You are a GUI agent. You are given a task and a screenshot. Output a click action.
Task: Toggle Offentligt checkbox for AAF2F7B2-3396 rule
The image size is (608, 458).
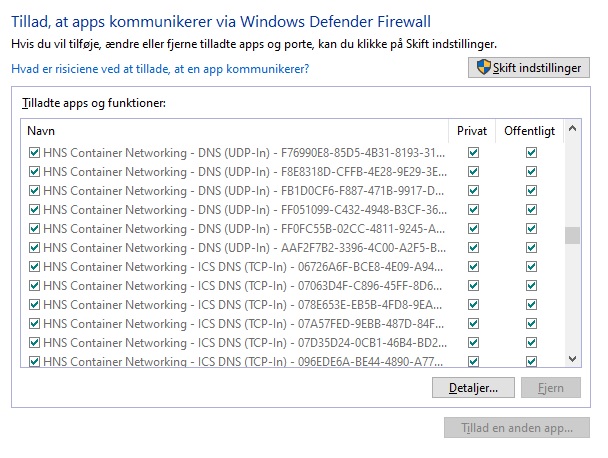tap(531, 247)
